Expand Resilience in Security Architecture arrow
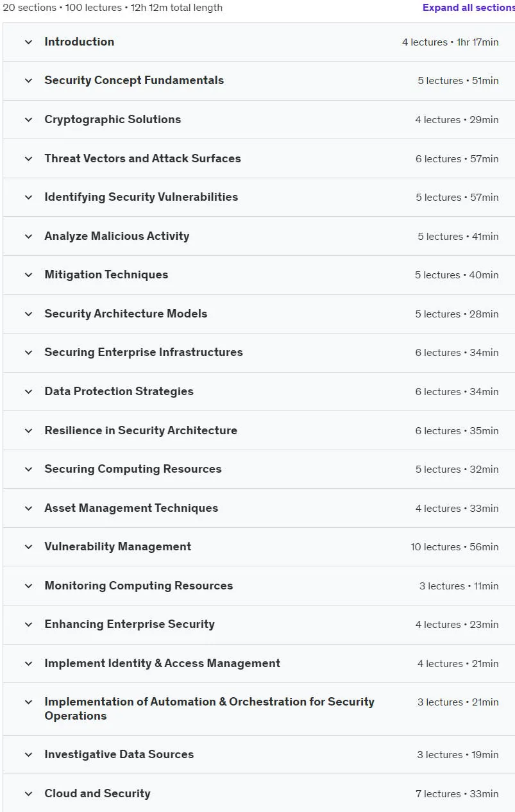Image resolution: width=515 pixels, height=812 pixels. 28,431
